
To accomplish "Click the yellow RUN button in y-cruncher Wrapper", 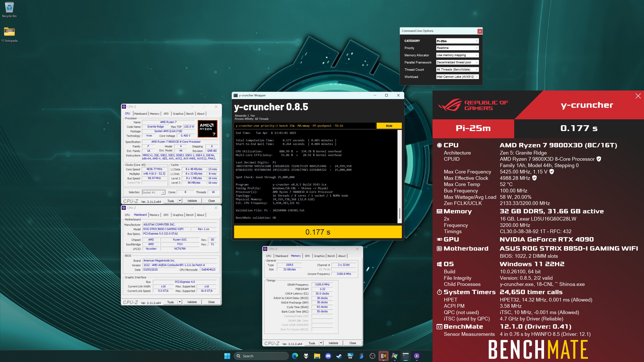I will coord(389,126).
